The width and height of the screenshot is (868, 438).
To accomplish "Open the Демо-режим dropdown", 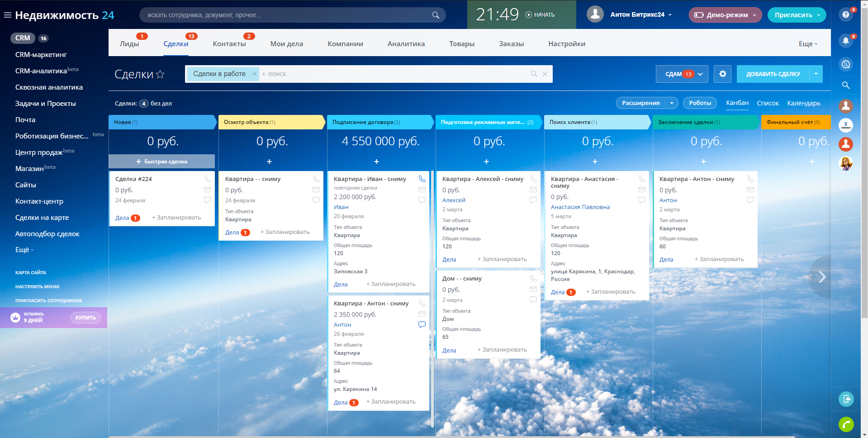I will click(x=725, y=15).
